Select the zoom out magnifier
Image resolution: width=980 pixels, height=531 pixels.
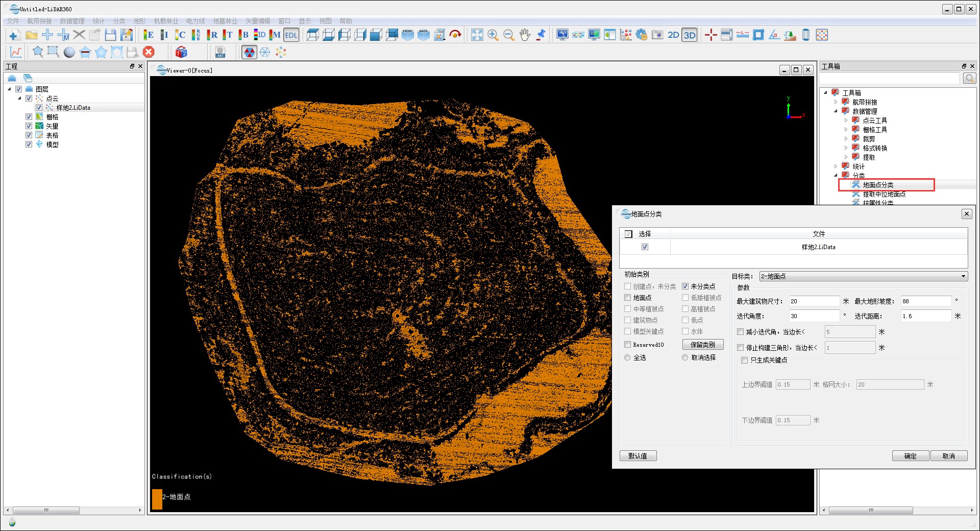(x=509, y=35)
